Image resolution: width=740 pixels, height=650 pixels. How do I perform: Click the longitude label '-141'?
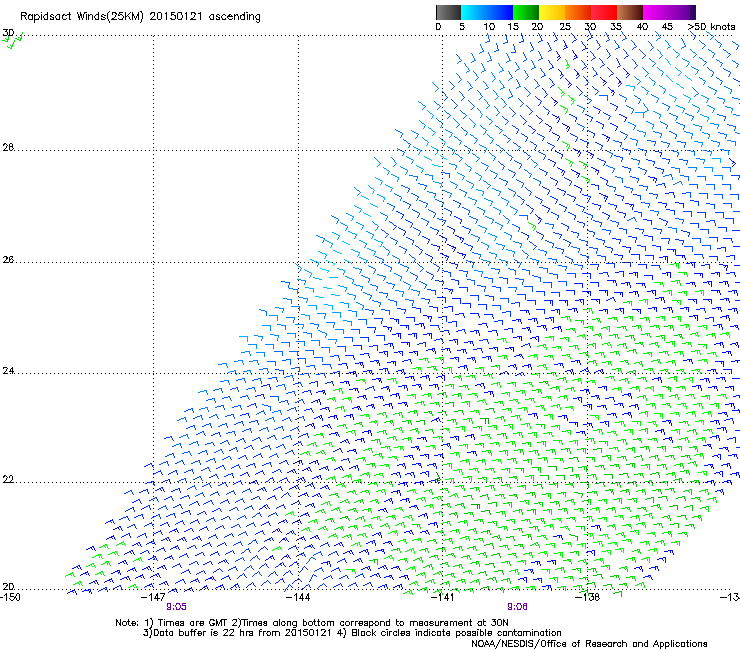442,597
